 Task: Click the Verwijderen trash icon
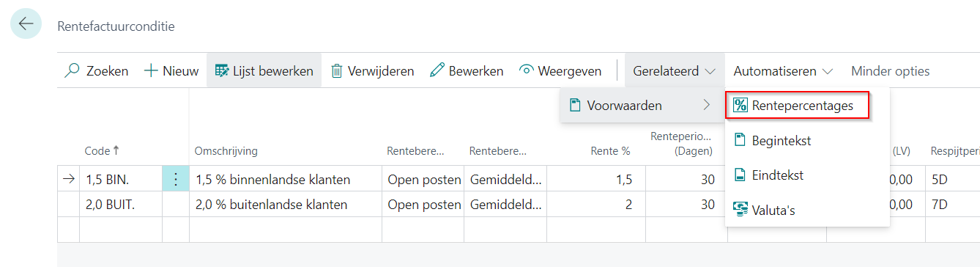[x=337, y=71]
